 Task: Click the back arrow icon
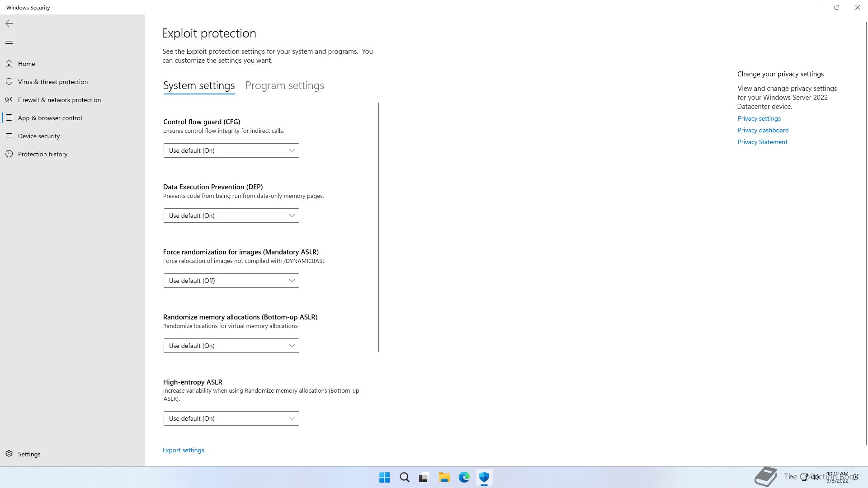point(9,23)
